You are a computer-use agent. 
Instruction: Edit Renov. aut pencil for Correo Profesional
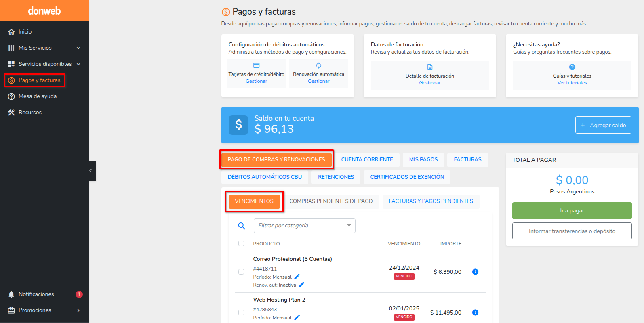point(301,285)
